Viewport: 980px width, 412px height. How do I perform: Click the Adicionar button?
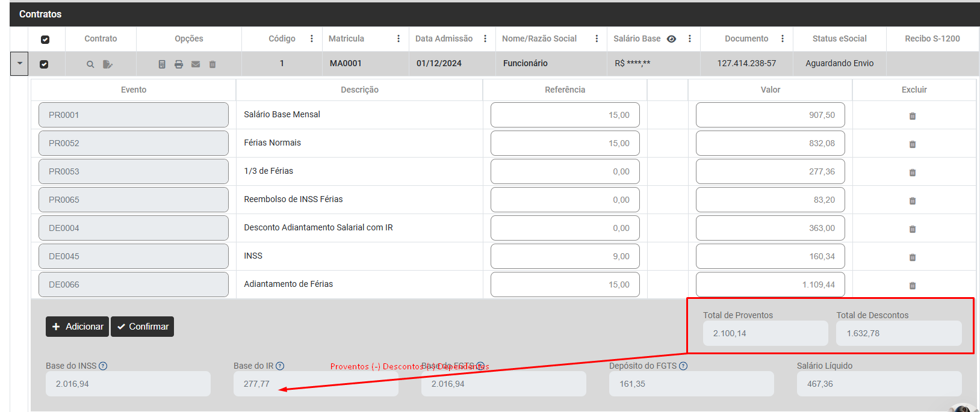(x=77, y=327)
